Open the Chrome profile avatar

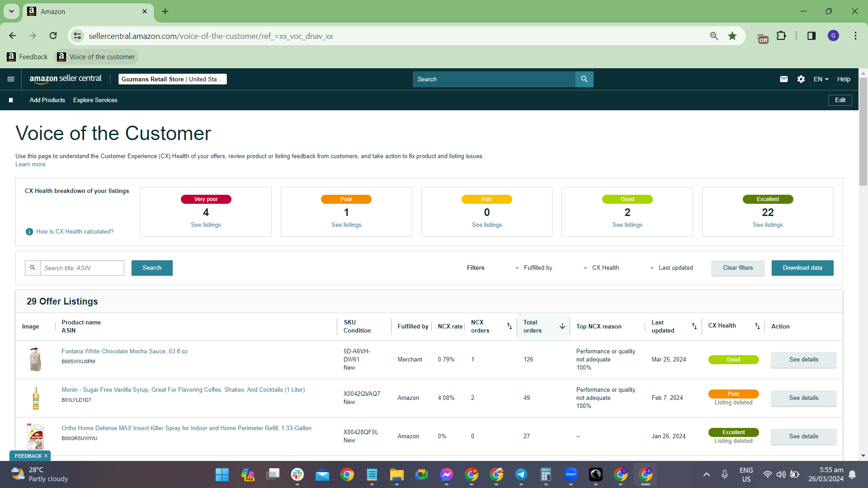click(x=833, y=36)
